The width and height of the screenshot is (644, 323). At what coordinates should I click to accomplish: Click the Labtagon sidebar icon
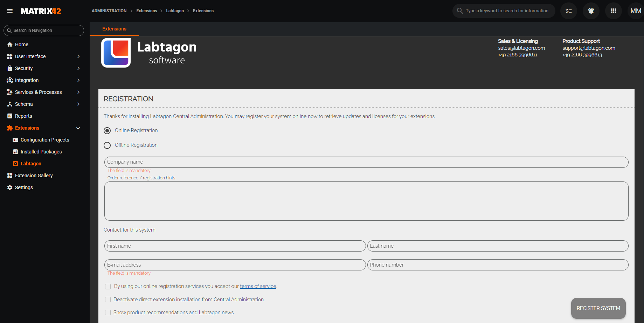click(x=15, y=164)
